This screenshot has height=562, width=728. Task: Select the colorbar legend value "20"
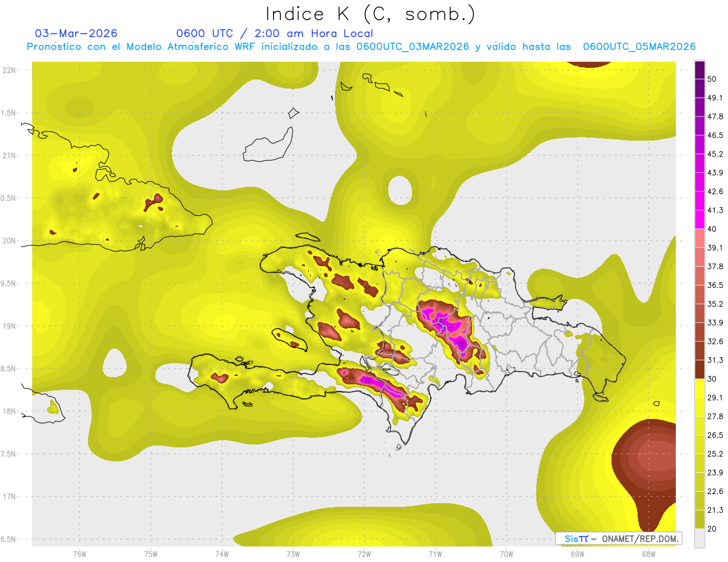click(712, 529)
